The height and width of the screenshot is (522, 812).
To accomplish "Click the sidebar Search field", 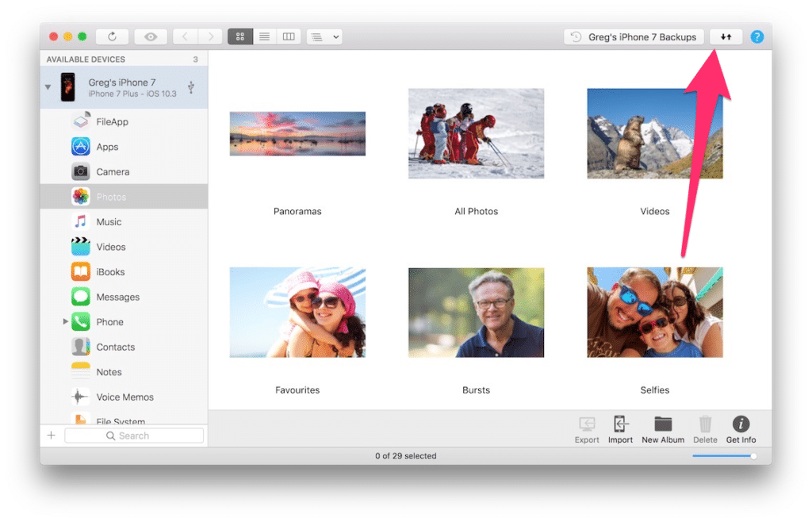I will [134, 436].
